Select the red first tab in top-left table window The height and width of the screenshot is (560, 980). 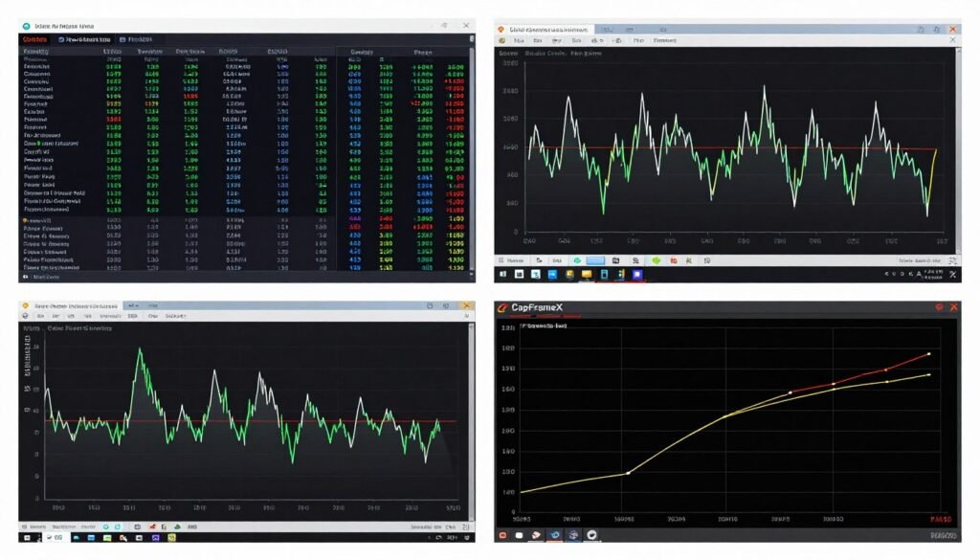(35, 39)
